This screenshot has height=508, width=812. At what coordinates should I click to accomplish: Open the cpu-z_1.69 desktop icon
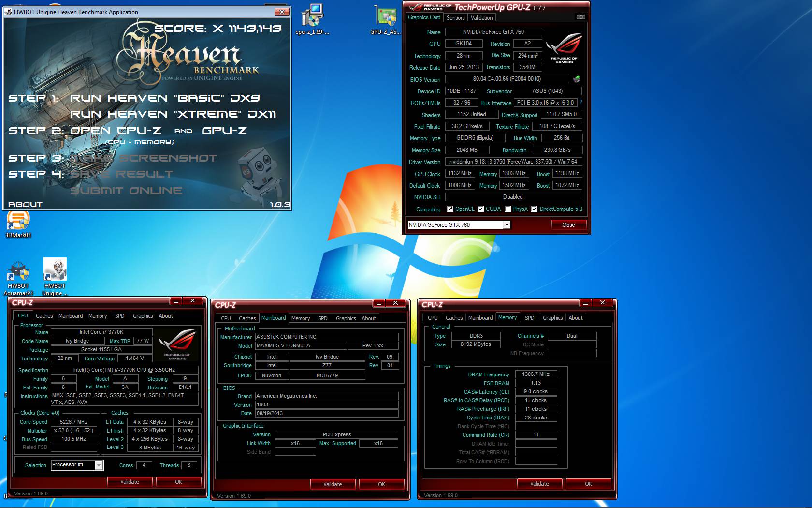(x=312, y=18)
